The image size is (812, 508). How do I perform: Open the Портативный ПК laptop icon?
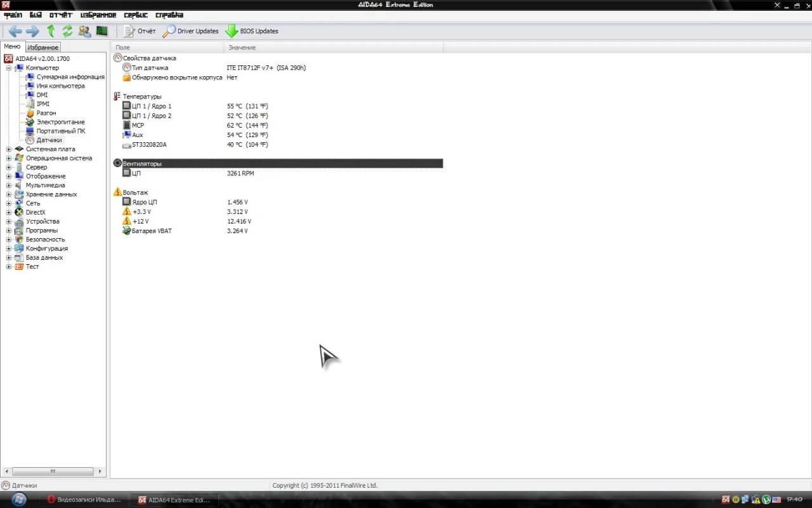point(30,131)
